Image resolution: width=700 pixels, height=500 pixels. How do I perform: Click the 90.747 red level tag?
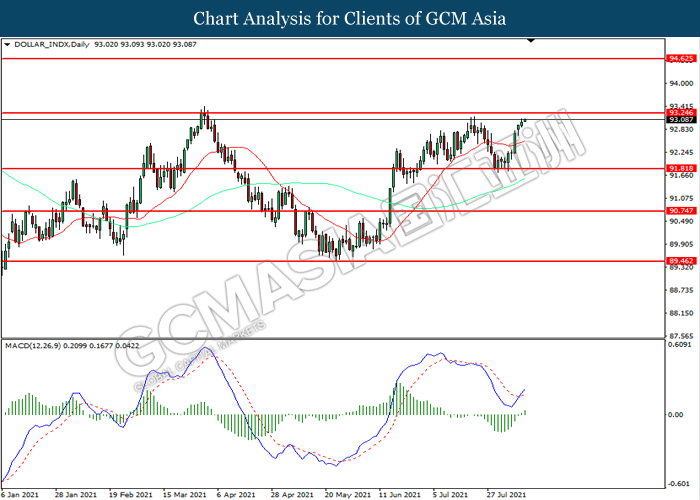click(680, 211)
